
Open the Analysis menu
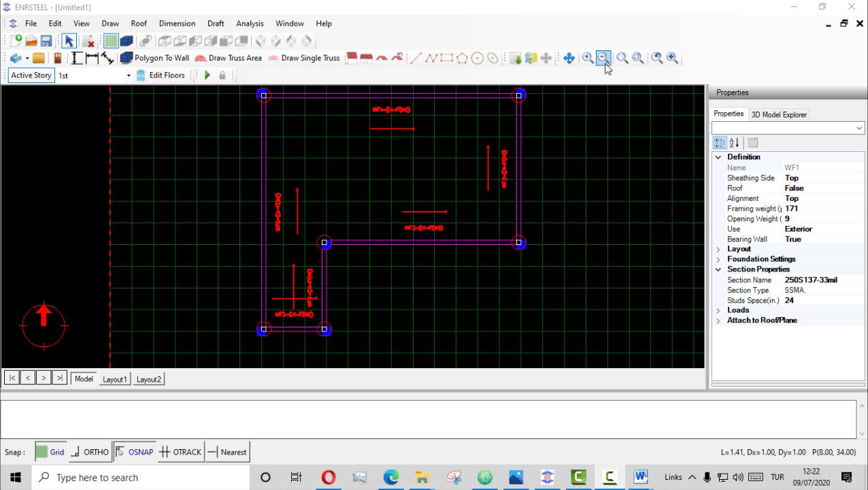pos(250,23)
